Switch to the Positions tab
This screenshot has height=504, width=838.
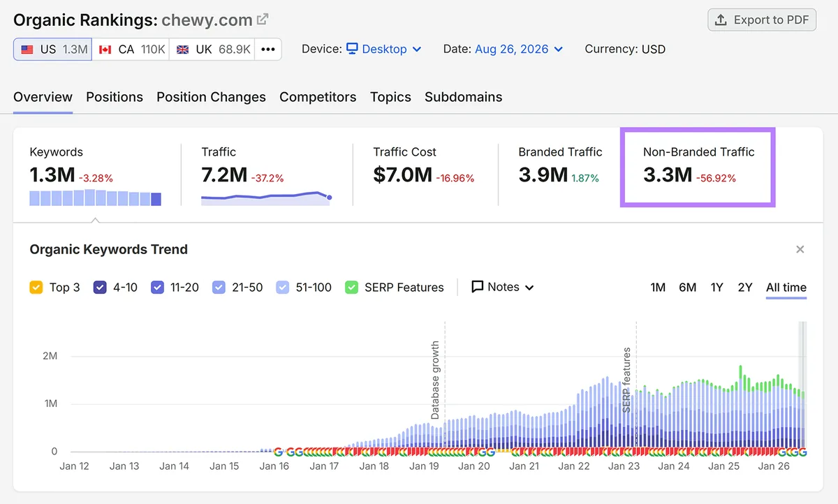115,97
